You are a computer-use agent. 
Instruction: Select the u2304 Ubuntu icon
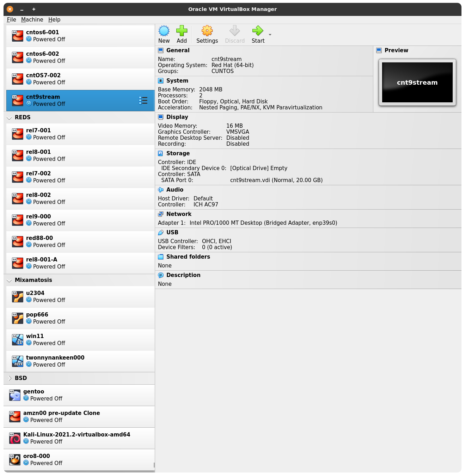(18, 297)
